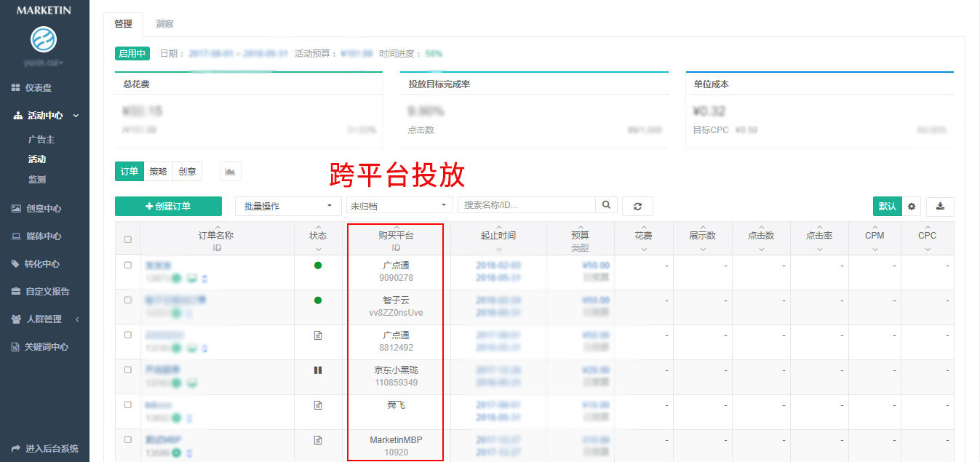Select the 策略 tab
Viewport: 980px width, 462px height.
[159, 172]
